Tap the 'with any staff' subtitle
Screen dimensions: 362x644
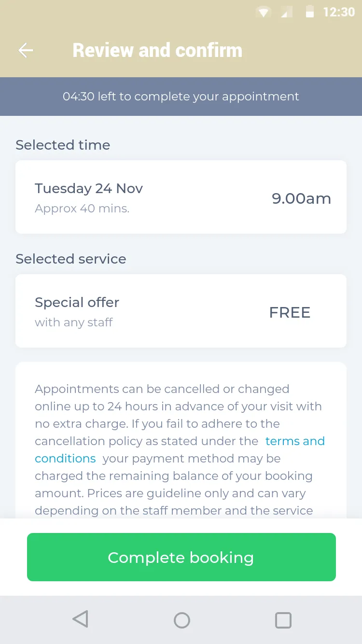[73, 322]
